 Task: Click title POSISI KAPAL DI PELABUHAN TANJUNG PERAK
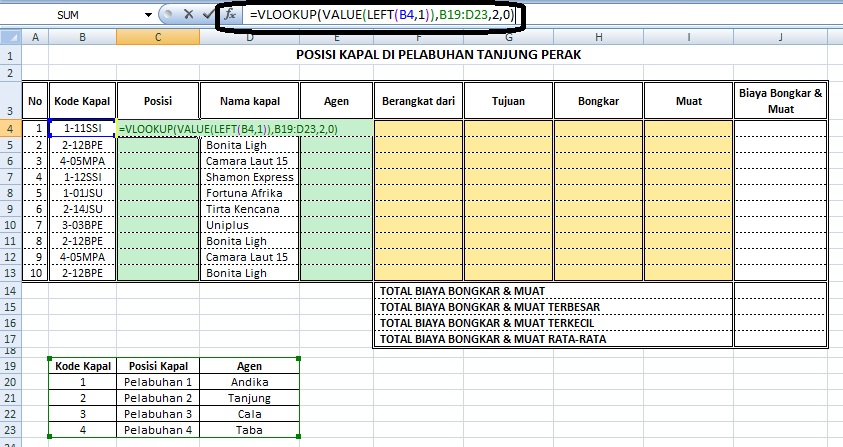(x=438, y=54)
